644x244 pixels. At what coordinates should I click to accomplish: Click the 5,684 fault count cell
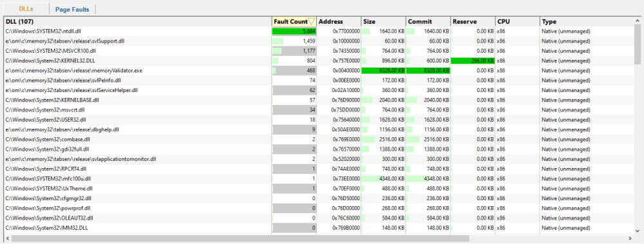coord(294,31)
